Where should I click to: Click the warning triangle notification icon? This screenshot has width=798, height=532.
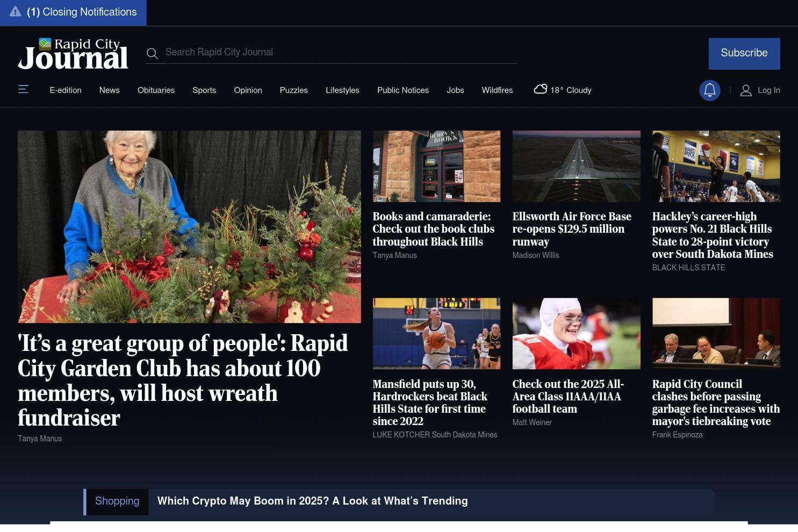pos(15,12)
